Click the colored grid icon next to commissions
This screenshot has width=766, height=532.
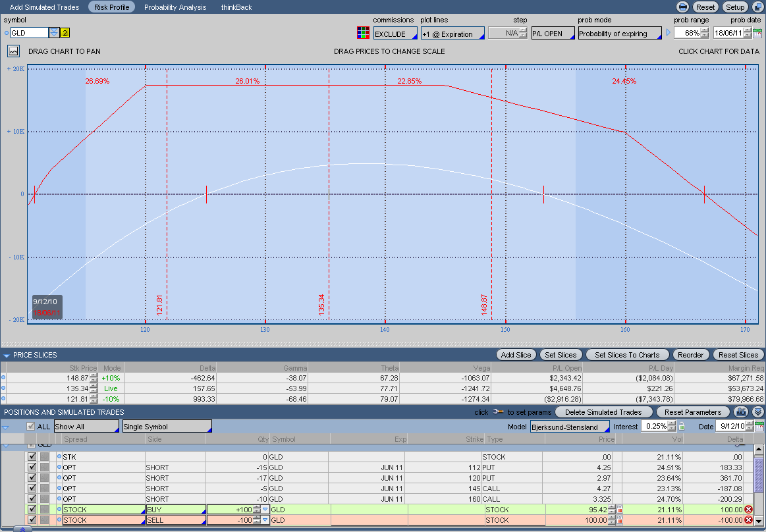pos(363,33)
